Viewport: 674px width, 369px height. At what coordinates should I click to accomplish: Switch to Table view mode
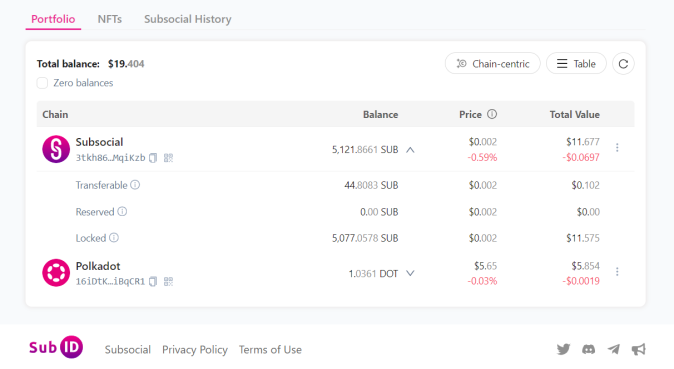[x=576, y=64]
